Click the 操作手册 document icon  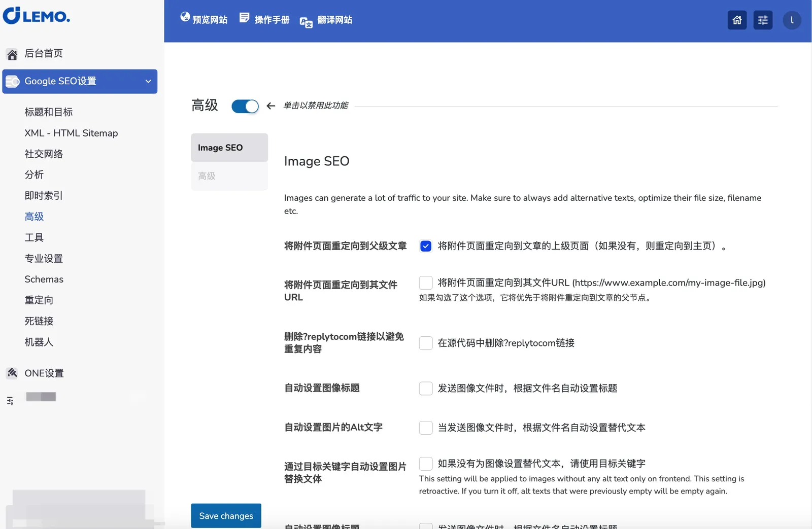245,18
